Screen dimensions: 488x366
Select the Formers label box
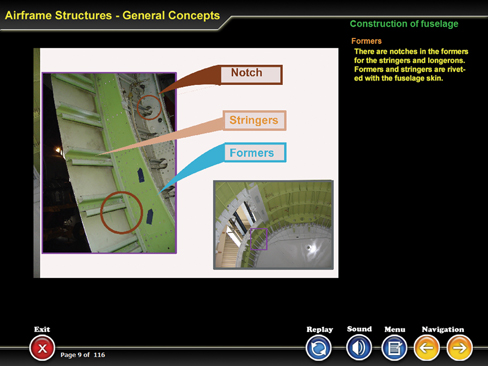255,153
